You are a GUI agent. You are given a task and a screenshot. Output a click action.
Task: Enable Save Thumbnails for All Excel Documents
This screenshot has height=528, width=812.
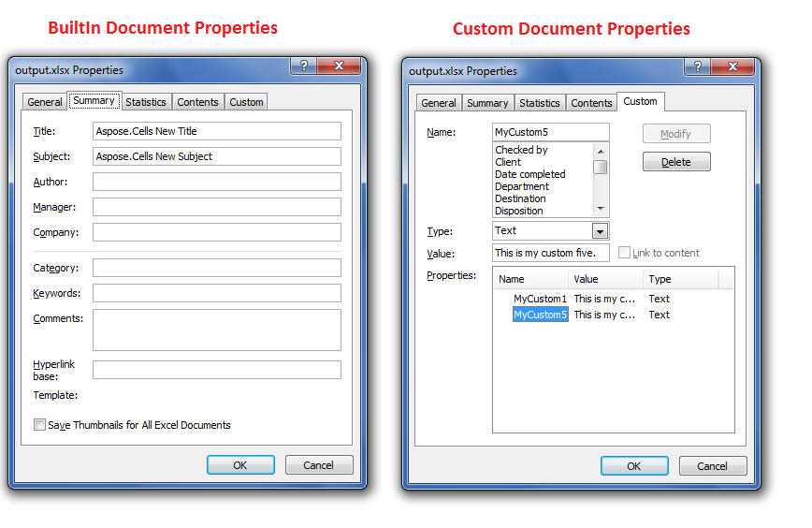pyautogui.click(x=39, y=425)
